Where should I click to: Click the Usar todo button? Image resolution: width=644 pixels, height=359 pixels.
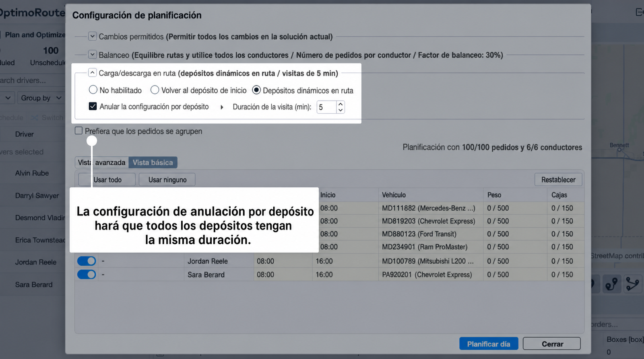(x=107, y=180)
